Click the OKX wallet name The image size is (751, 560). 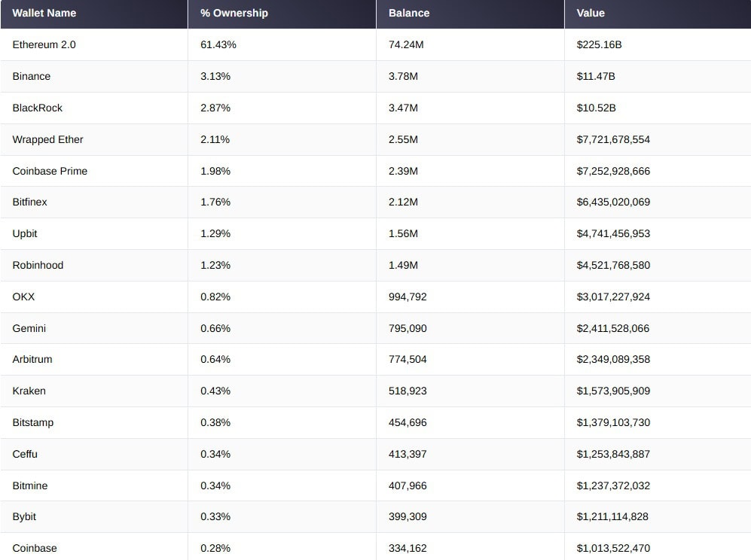(23, 297)
